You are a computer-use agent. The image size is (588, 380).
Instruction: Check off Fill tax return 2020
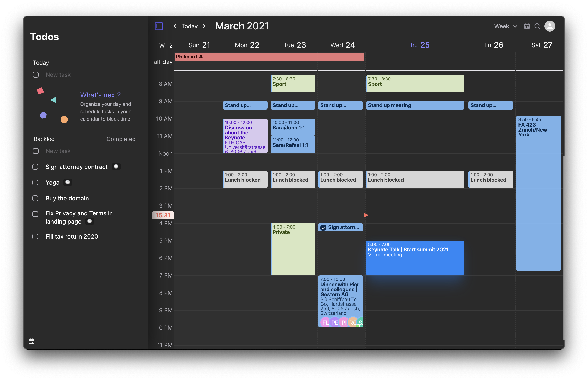point(35,236)
